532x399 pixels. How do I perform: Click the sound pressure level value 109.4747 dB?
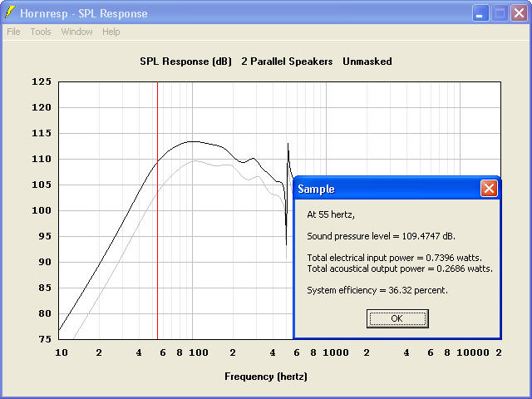(x=429, y=236)
